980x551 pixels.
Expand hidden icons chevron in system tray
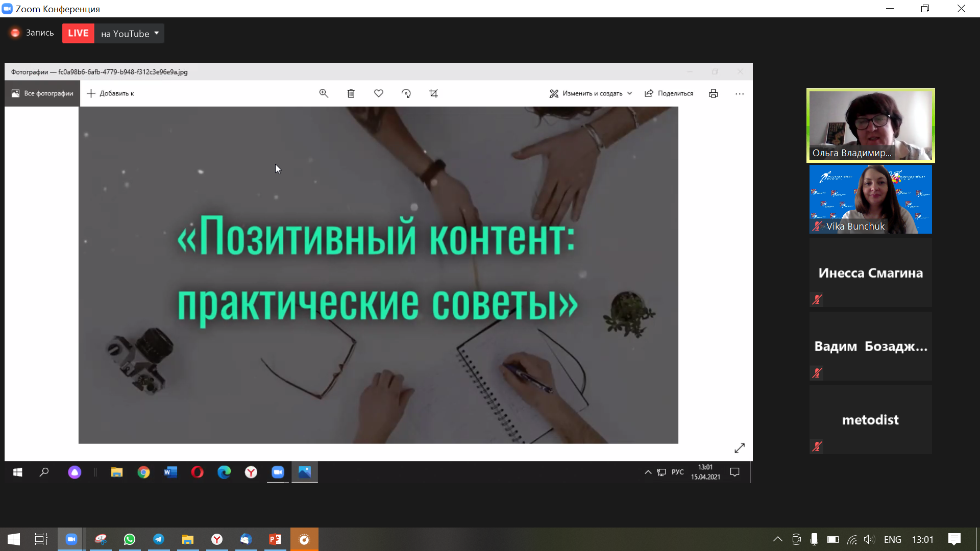[777, 539]
